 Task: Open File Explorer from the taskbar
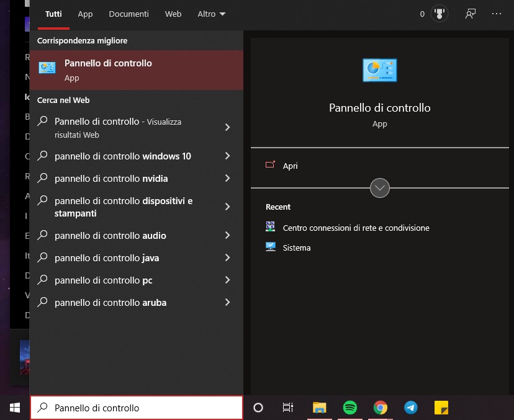[320, 408]
